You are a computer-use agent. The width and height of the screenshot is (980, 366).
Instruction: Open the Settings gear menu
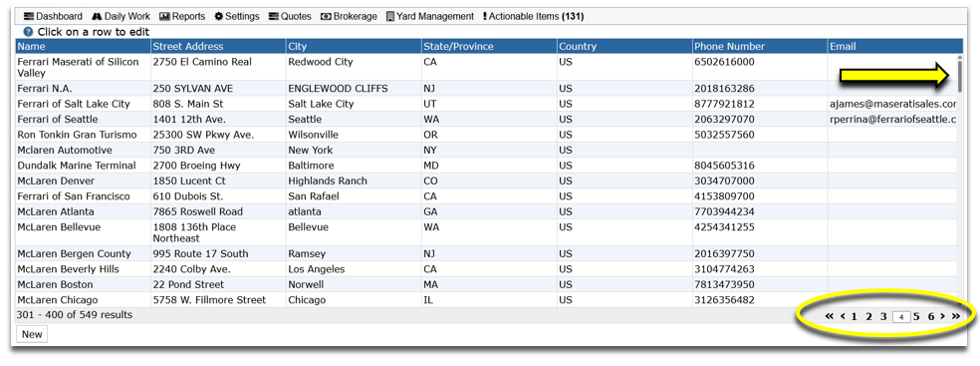pos(237,16)
